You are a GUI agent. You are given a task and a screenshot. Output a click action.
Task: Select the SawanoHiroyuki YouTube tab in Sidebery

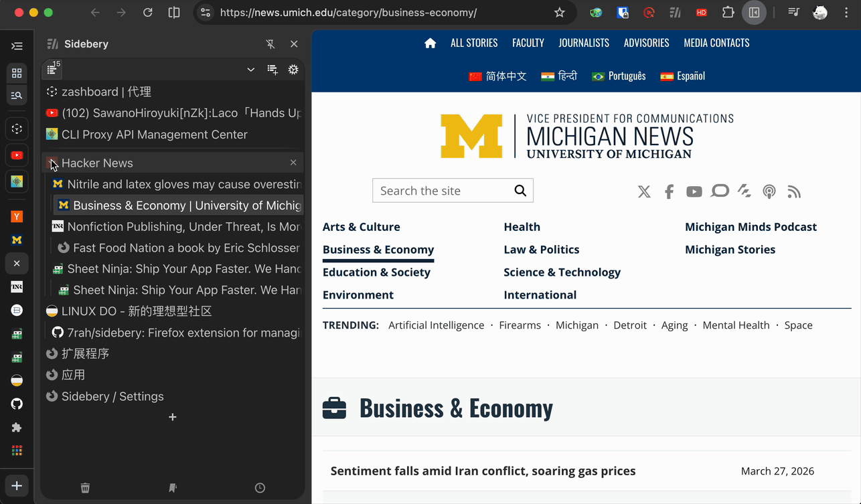tap(173, 113)
